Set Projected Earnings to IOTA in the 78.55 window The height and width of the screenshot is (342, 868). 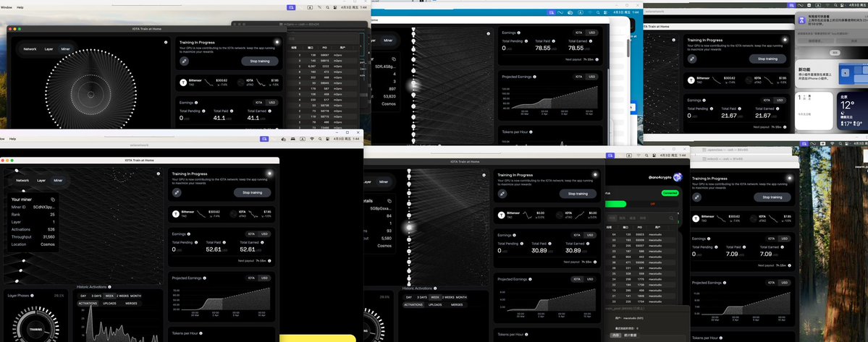[578, 77]
